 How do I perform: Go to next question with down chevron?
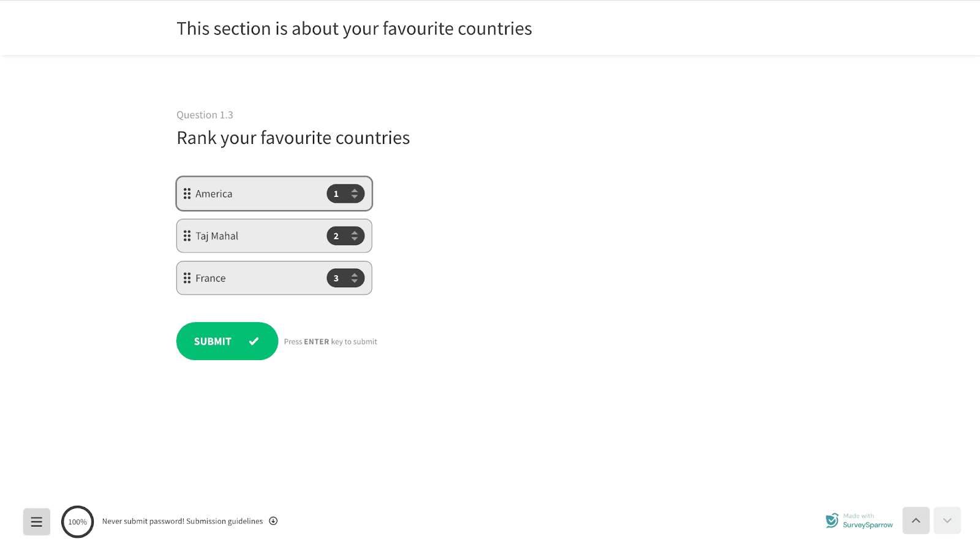point(947,521)
